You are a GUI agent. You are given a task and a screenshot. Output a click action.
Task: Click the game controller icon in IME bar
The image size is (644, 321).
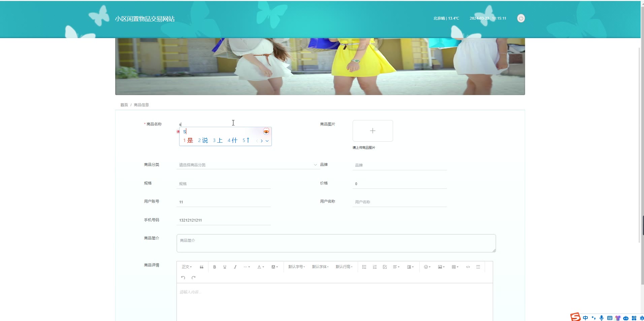626,318
